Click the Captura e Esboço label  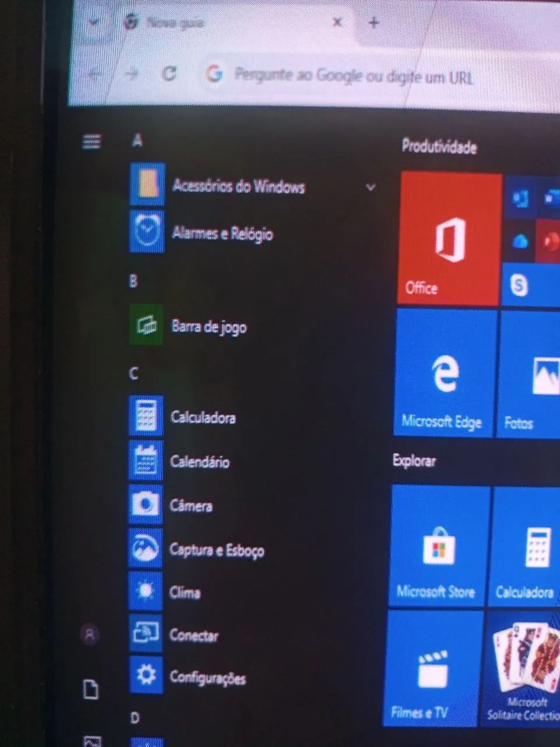(x=217, y=550)
